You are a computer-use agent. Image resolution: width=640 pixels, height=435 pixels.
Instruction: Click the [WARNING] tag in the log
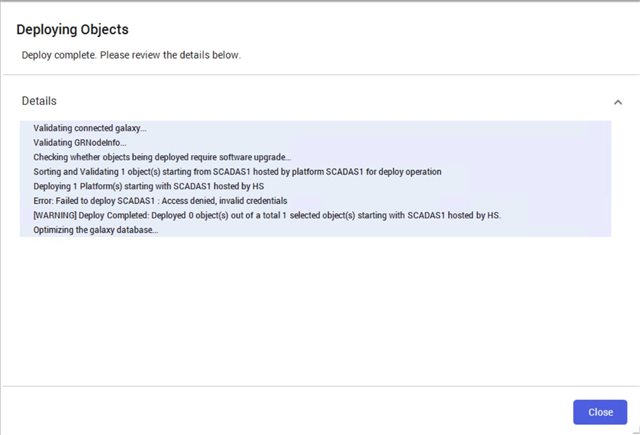(55, 215)
